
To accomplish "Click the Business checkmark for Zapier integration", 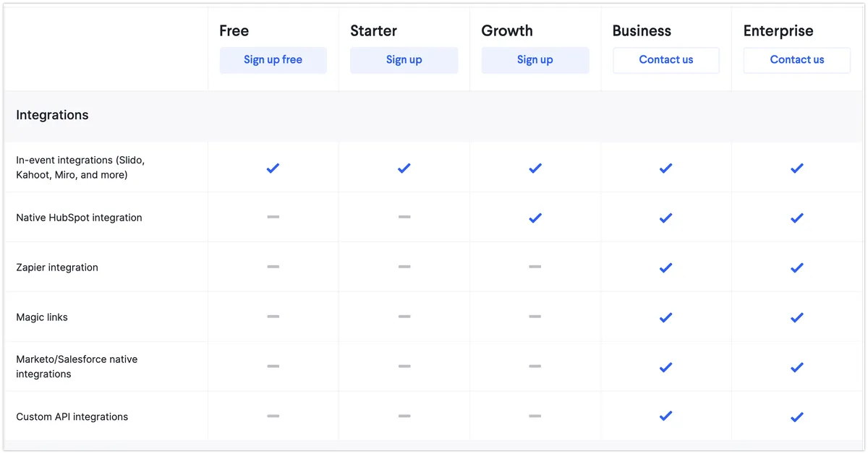I will [x=665, y=267].
